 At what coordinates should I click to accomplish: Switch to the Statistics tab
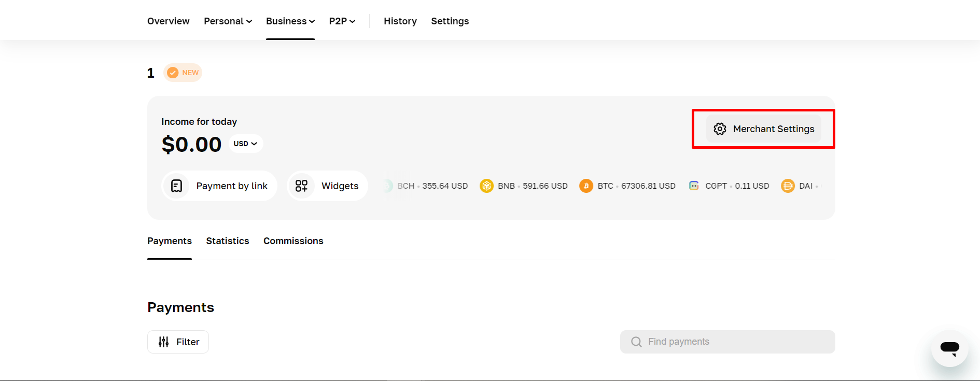coord(228,241)
